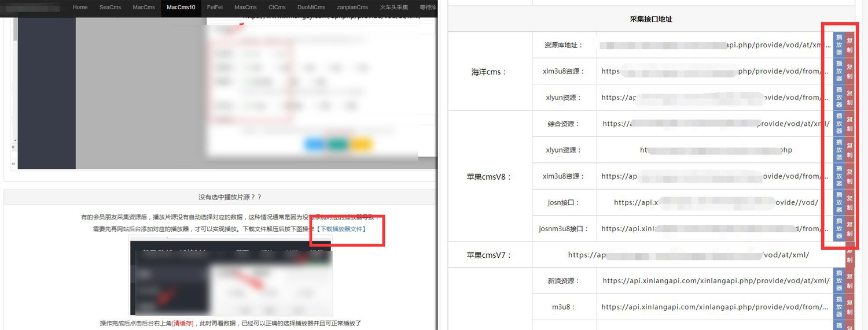Open 播放器 for 海洋cms xlm3u8资源 row
The image size is (868, 330).
pyautogui.click(x=839, y=71)
